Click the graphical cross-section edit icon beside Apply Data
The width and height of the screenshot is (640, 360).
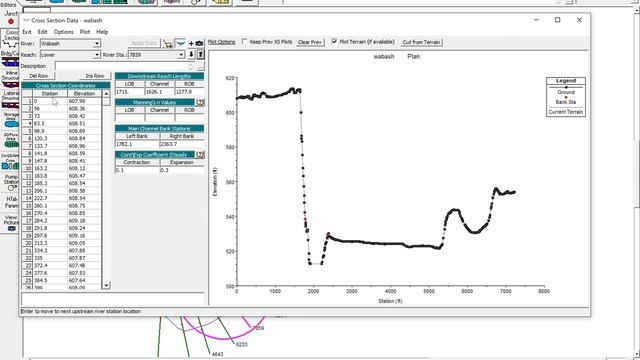tap(168, 43)
